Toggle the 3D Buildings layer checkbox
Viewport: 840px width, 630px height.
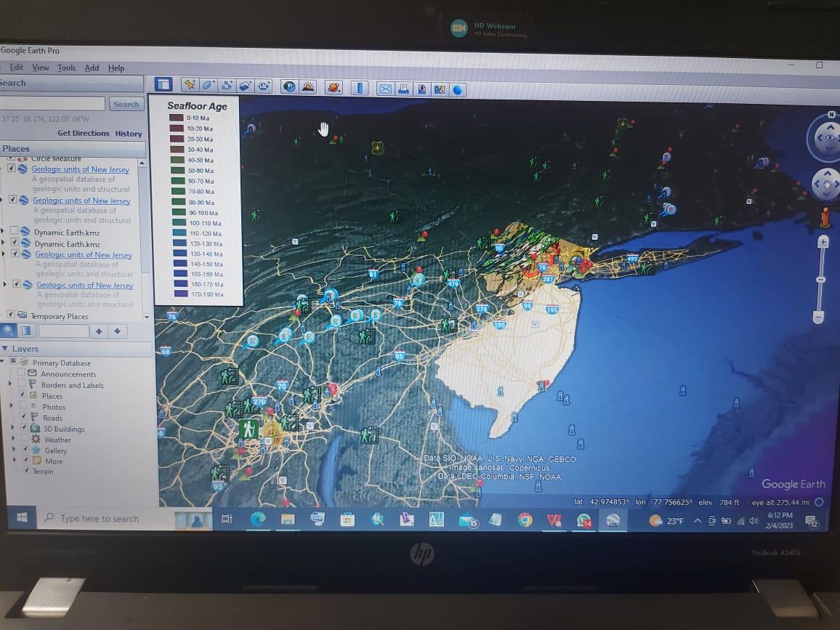24,427
